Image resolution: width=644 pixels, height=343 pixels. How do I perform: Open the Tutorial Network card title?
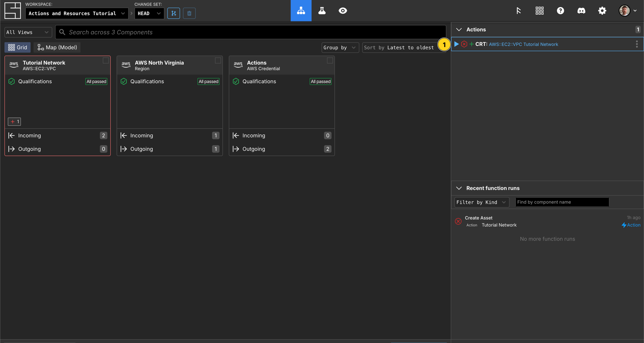44,63
